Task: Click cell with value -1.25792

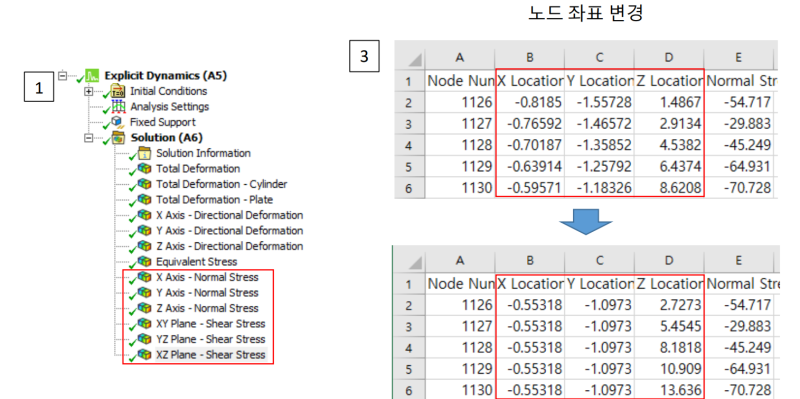Action: coord(599,167)
